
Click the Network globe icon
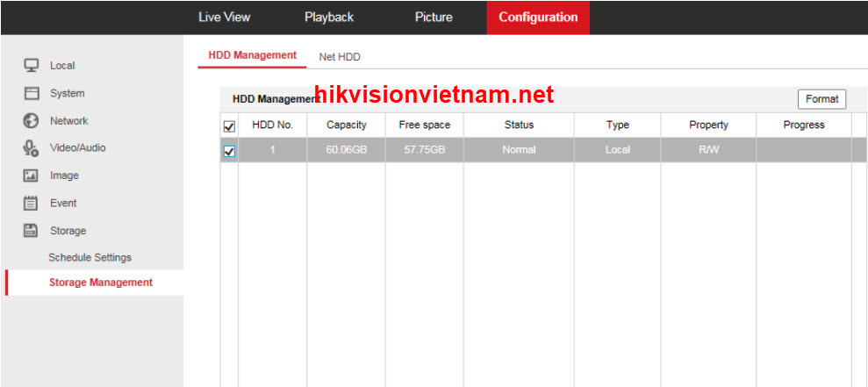[x=31, y=121]
